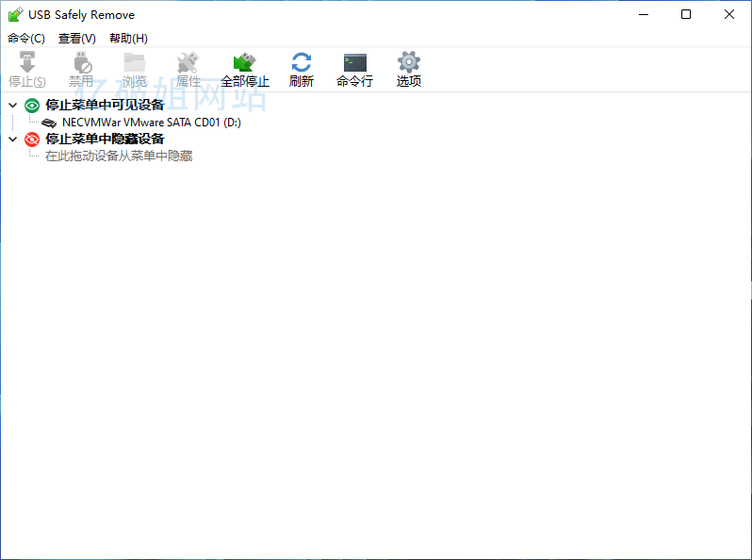
Task: Open the 命令(C) menu
Action: coord(26,39)
